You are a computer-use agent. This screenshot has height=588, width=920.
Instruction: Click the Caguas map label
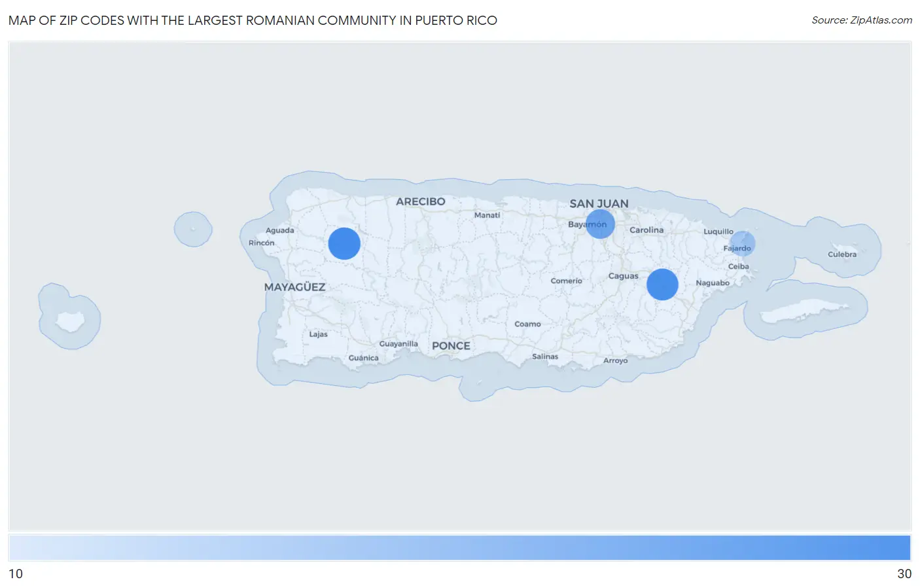coord(624,276)
